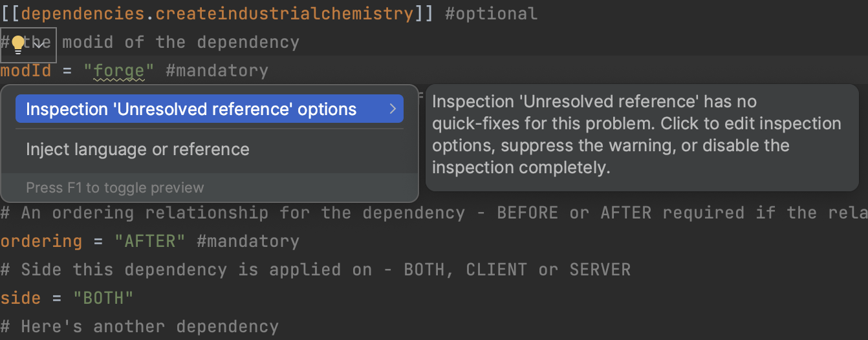The height and width of the screenshot is (340, 868).
Task: Place cursor in the "AFTER" value
Action: coord(150,241)
